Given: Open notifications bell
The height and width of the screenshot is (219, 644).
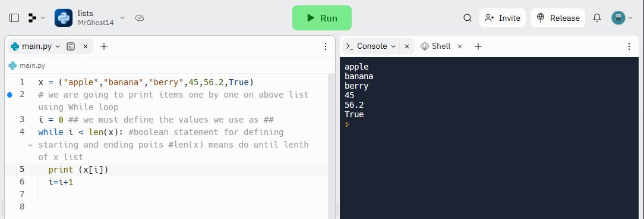Looking at the screenshot, I should coord(596,18).
